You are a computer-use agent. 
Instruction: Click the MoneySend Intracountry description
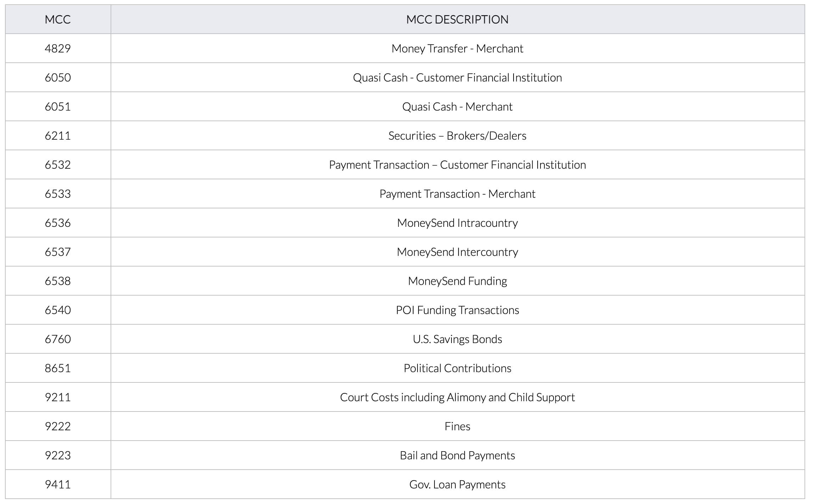(457, 223)
